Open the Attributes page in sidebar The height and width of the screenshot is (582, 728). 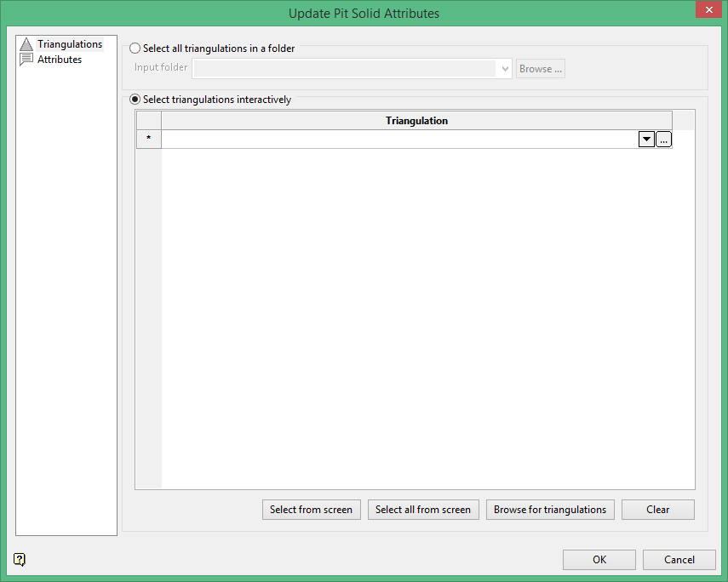(60, 60)
